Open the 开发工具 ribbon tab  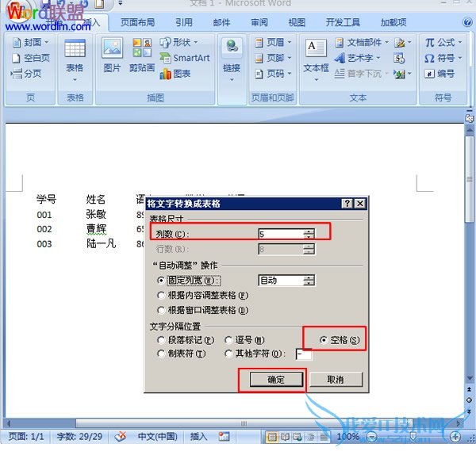click(343, 22)
